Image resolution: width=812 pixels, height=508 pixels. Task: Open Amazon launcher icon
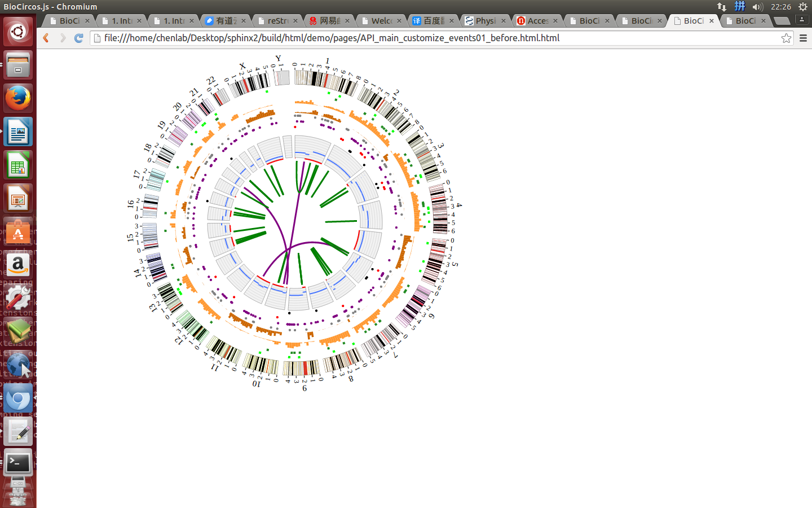pyautogui.click(x=18, y=265)
